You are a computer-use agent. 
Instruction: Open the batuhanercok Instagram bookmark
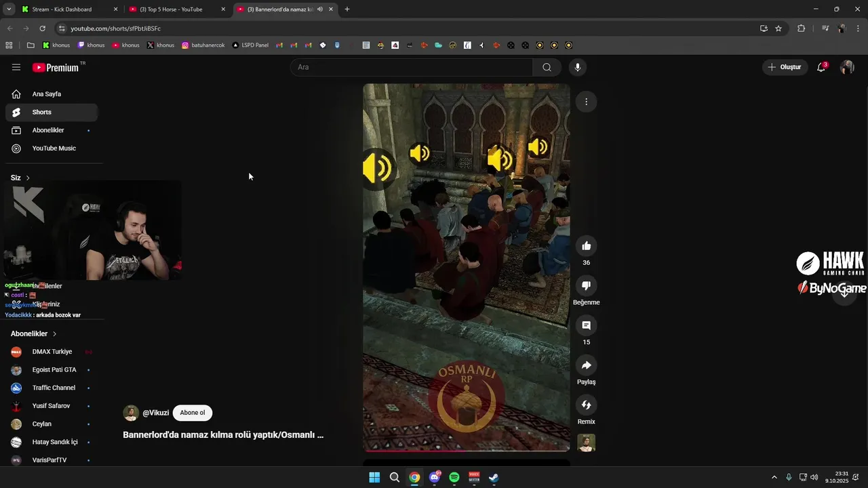point(203,45)
